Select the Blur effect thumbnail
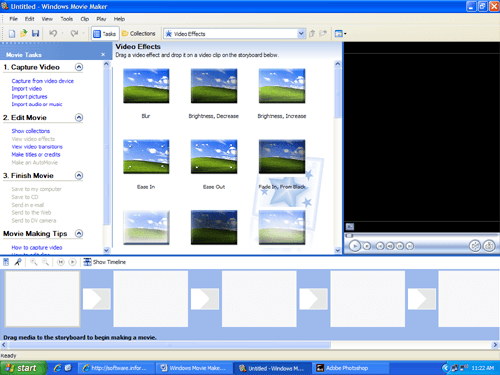This screenshot has width=500, height=375. pyautogui.click(x=146, y=86)
